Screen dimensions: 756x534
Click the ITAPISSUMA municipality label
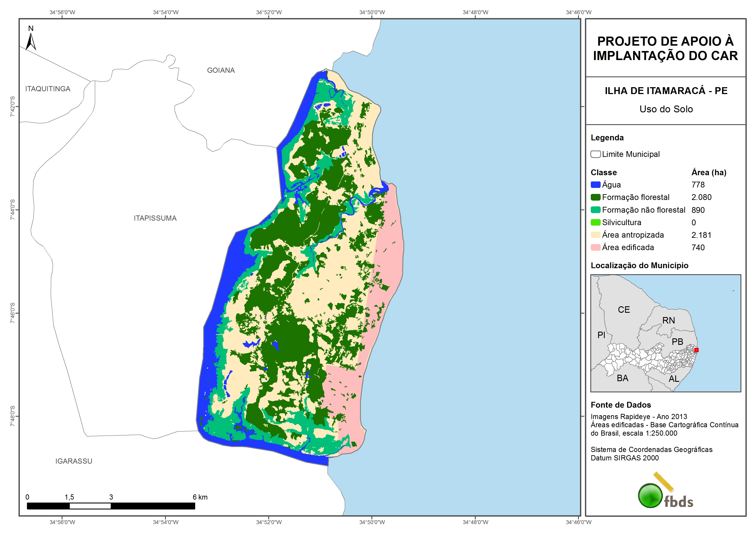[155, 218]
